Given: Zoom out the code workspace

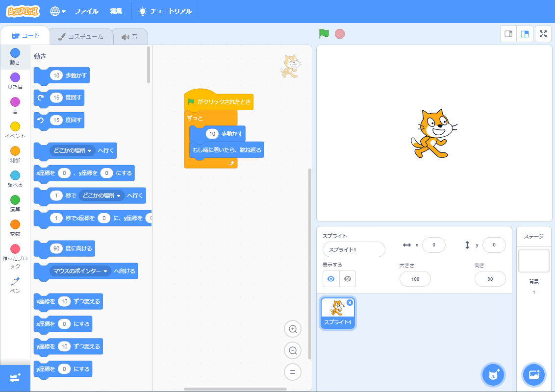Looking at the screenshot, I should pyautogui.click(x=293, y=351).
